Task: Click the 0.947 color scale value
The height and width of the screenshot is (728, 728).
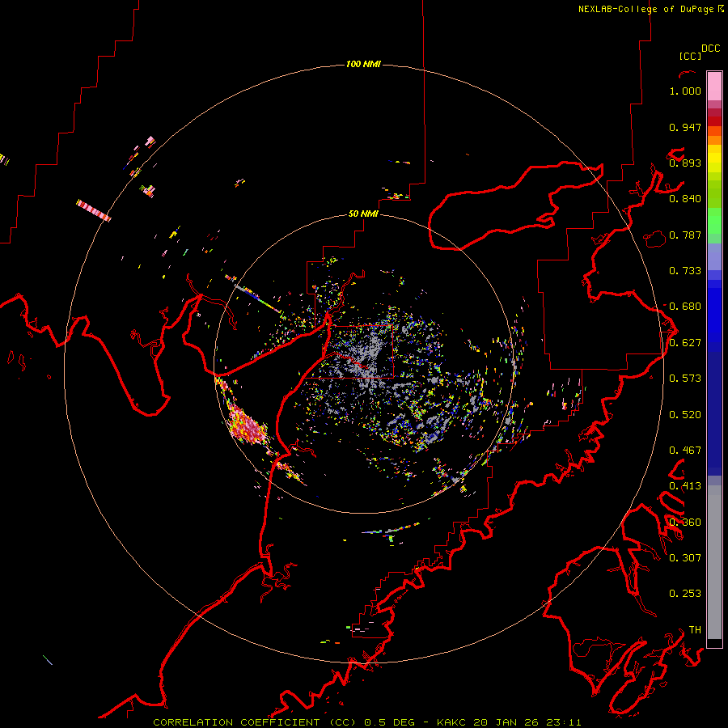Action: 685,127
